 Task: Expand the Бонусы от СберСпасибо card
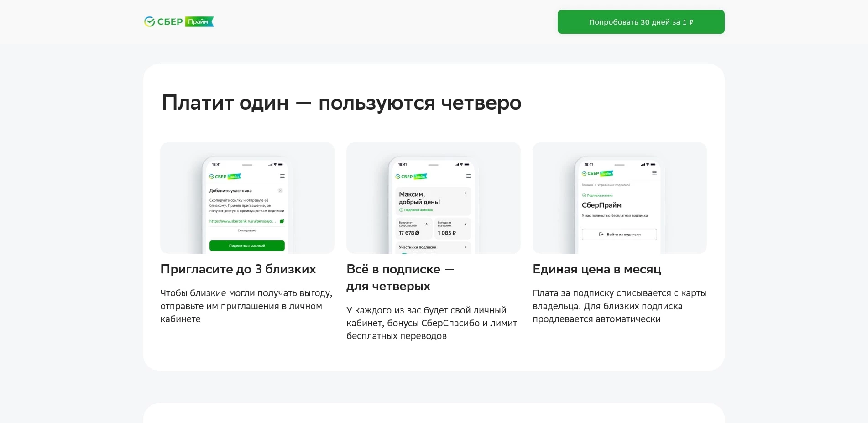427,225
